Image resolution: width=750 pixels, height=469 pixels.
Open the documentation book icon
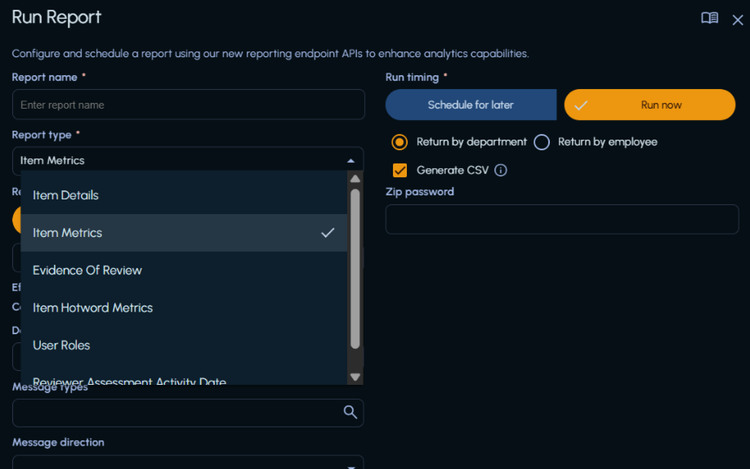pos(709,18)
